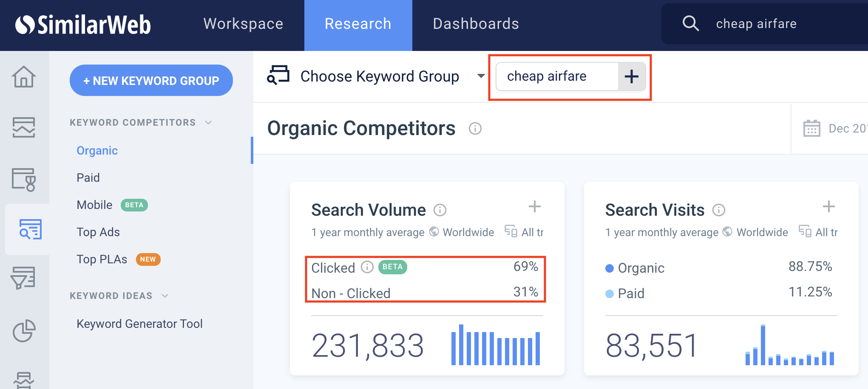This screenshot has height=389, width=868.
Task: Click Worldwide globe icon in Search Volume card
Action: click(x=434, y=231)
